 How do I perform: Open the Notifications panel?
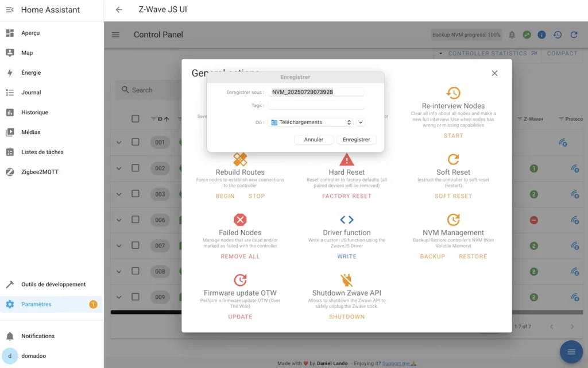52,336
